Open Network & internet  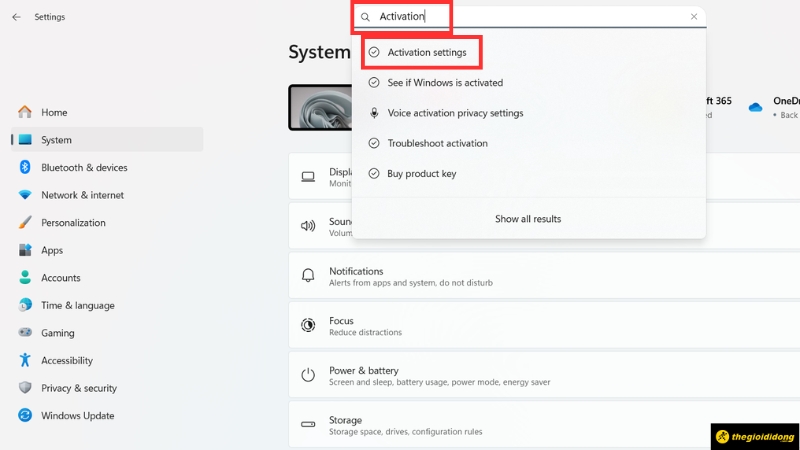click(x=107, y=195)
